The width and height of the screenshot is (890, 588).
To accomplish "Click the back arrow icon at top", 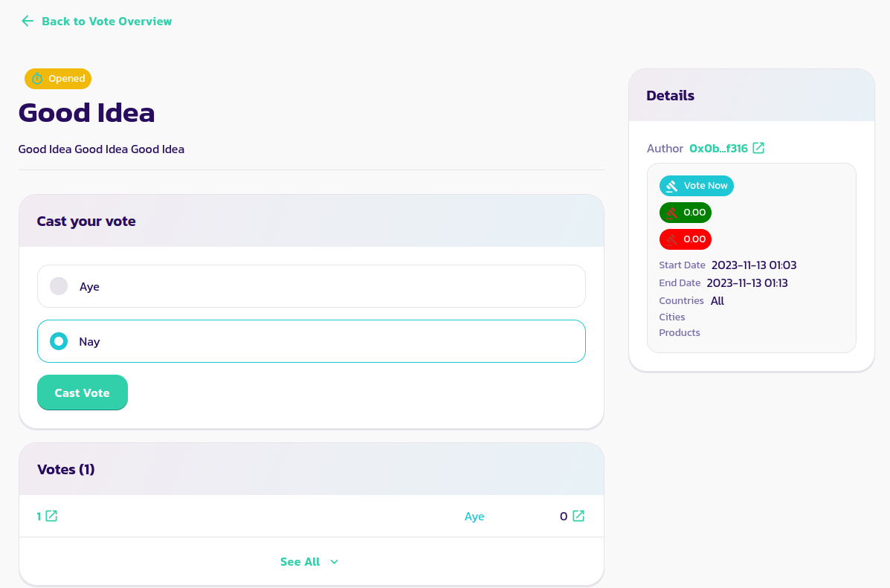I will pyautogui.click(x=28, y=21).
